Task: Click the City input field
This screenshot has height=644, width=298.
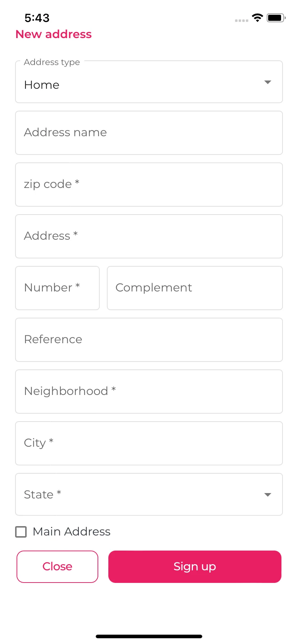Action: pyautogui.click(x=149, y=443)
